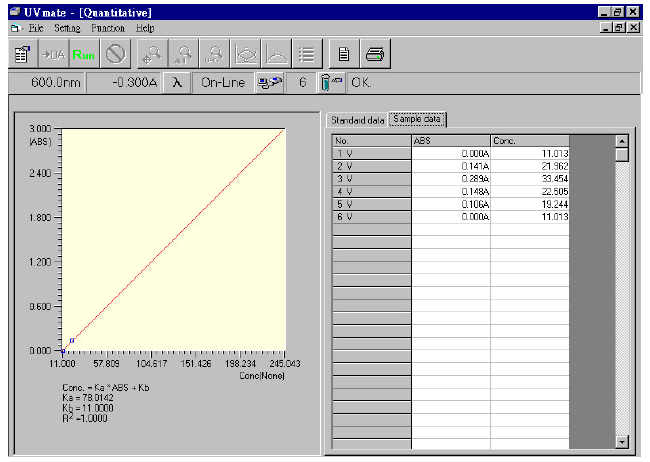Switch to the Standard data tab
650x462 pixels.
(x=357, y=120)
